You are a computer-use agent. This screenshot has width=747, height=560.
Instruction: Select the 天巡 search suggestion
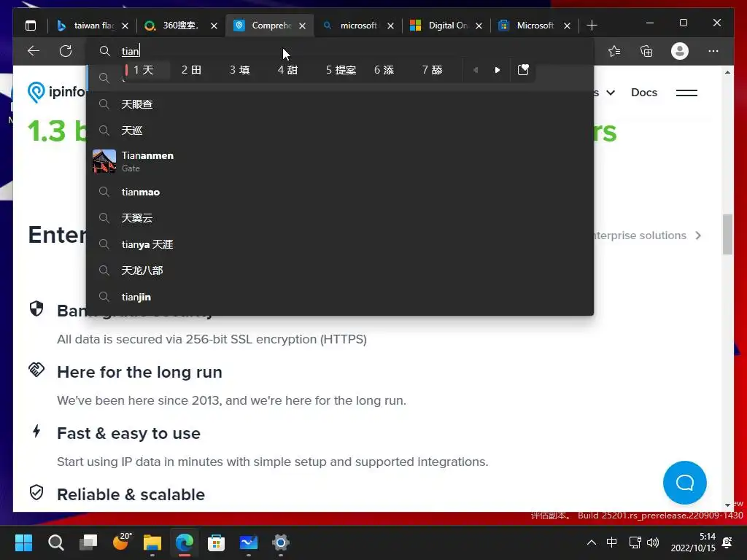(340, 131)
